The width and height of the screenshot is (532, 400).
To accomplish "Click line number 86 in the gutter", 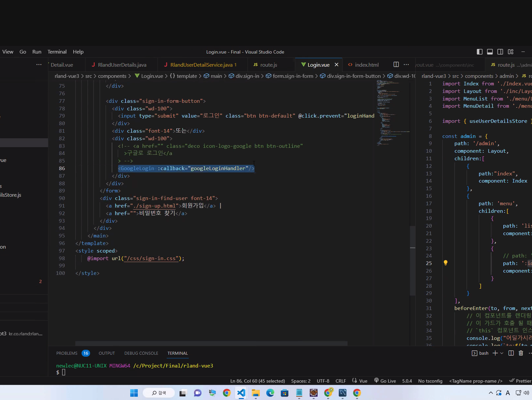I will tap(62, 168).
